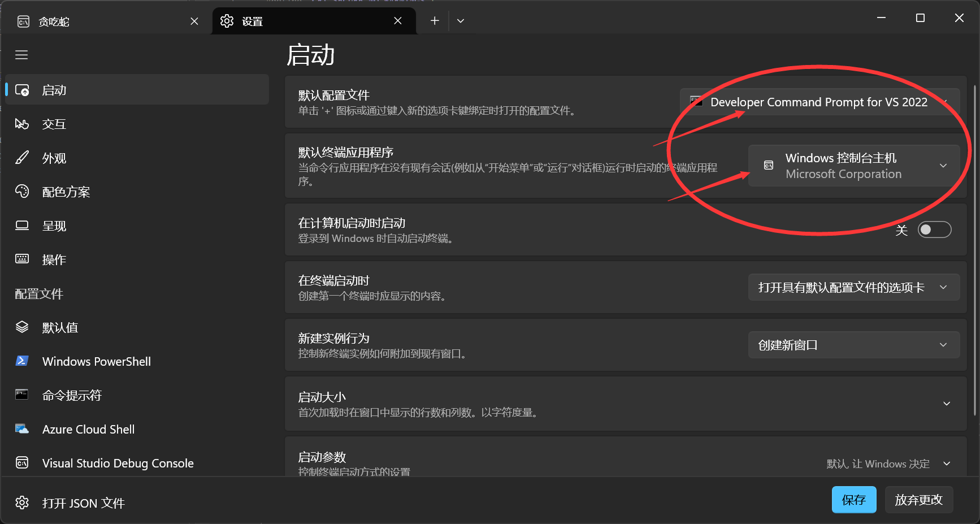980x524 pixels.
Task: Click the Azure Cloud Shell icon
Action: (x=22, y=428)
